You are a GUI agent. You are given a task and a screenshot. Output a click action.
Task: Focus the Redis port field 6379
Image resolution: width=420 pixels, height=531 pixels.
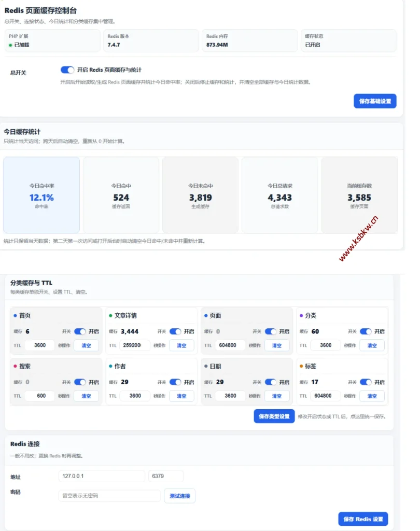click(165, 476)
